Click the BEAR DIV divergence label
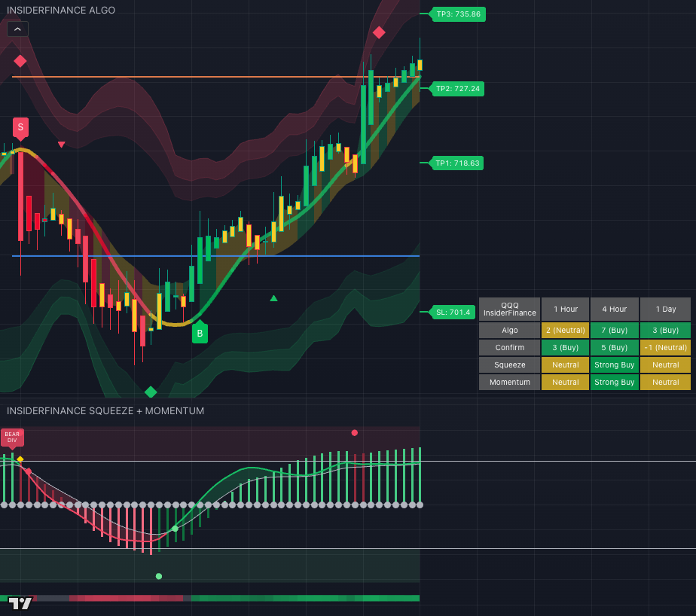This screenshot has height=616, width=696. coord(12,438)
